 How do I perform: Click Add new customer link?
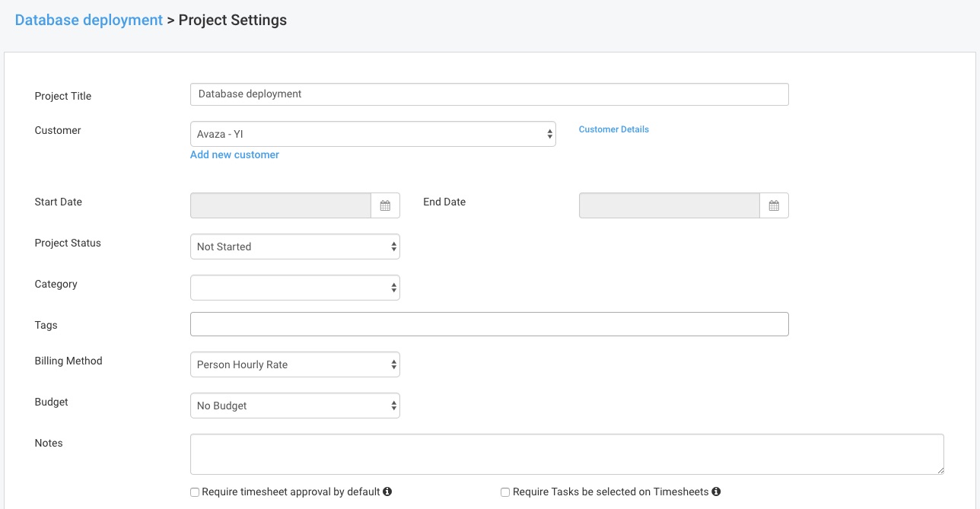pyautogui.click(x=234, y=154)
